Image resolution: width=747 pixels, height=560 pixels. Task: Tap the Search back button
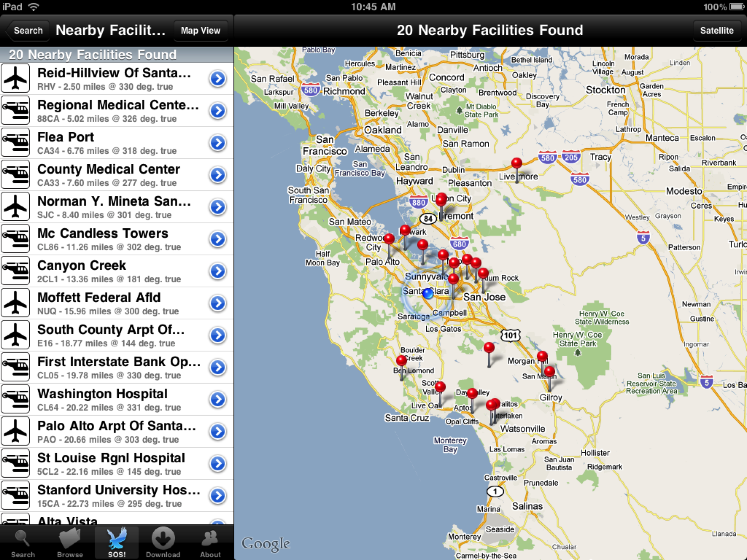28,30
